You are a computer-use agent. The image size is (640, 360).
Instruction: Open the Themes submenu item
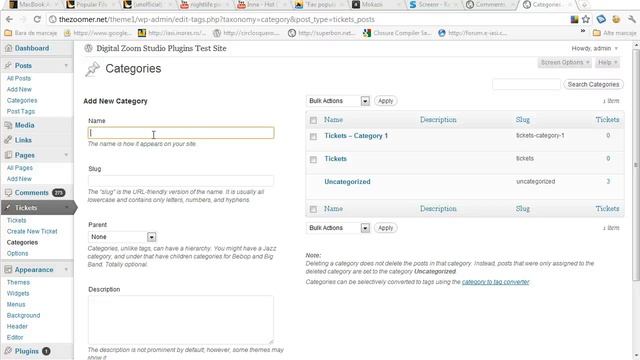(18, 282)
